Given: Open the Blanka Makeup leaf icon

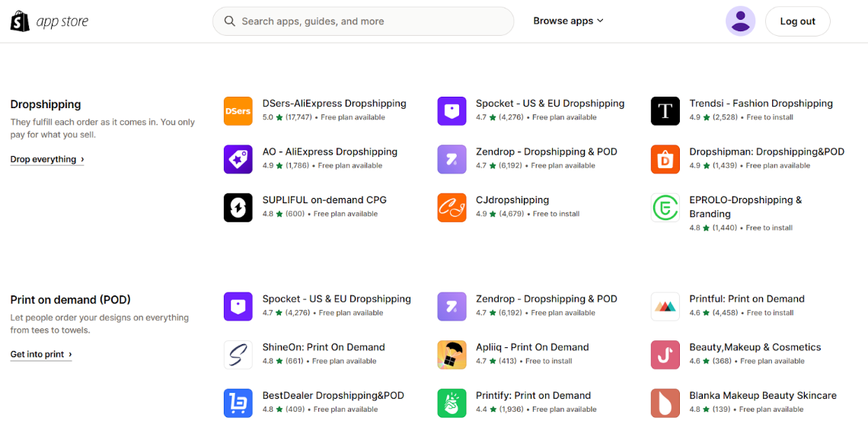Looking at the screenshot, I should [665, 403].
